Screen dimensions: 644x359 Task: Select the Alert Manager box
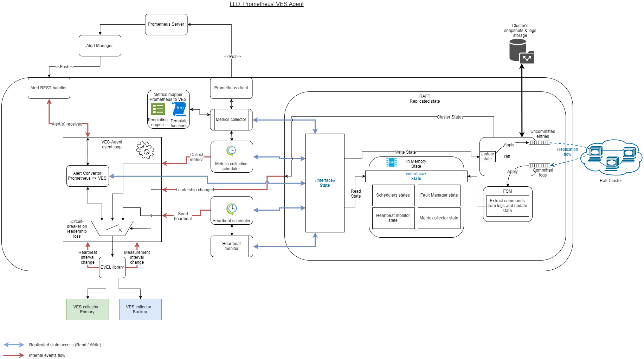pyautogui.click(x=100, y=46)
